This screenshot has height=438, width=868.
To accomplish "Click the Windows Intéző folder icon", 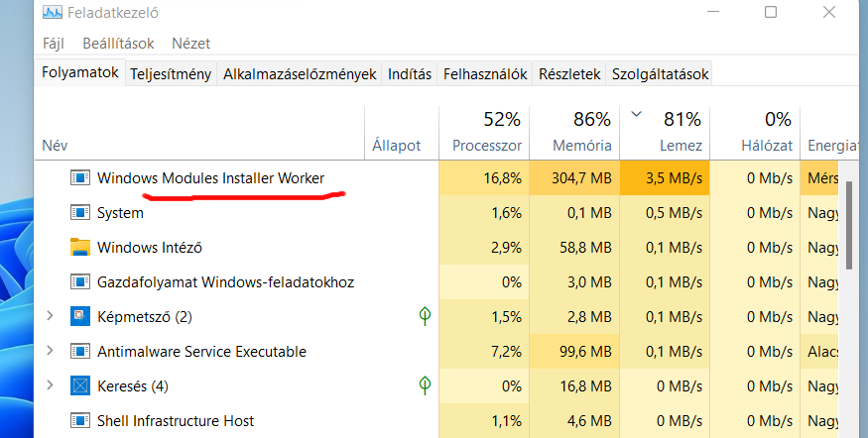I will [x=80, y=247].
